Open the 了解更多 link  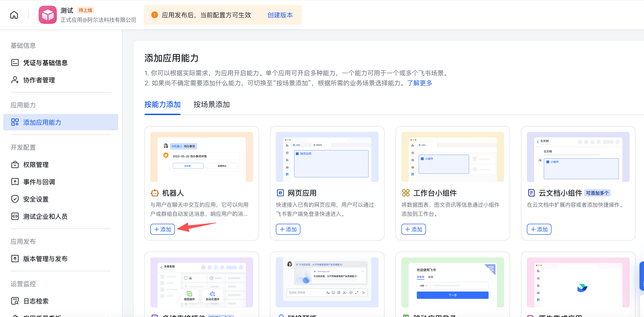pyautogui.click(x=420, y=83)
